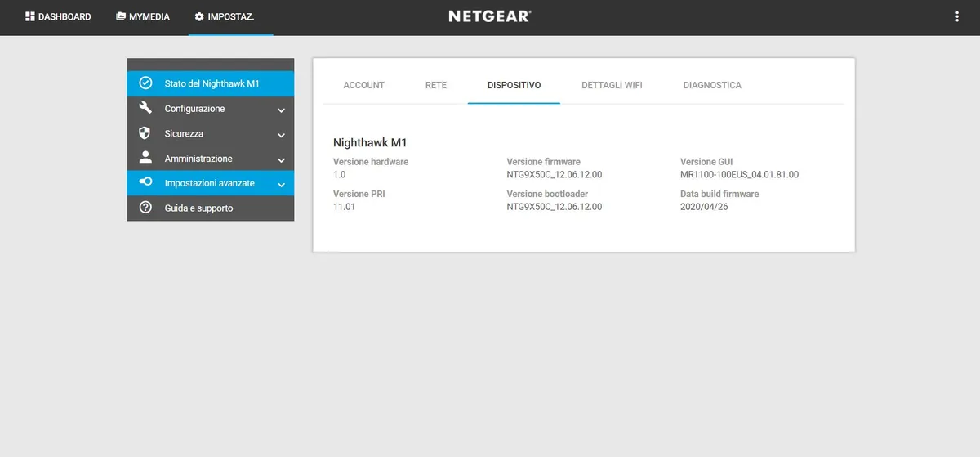
Task: Switch to the Account tab
Action: point(364,85)
